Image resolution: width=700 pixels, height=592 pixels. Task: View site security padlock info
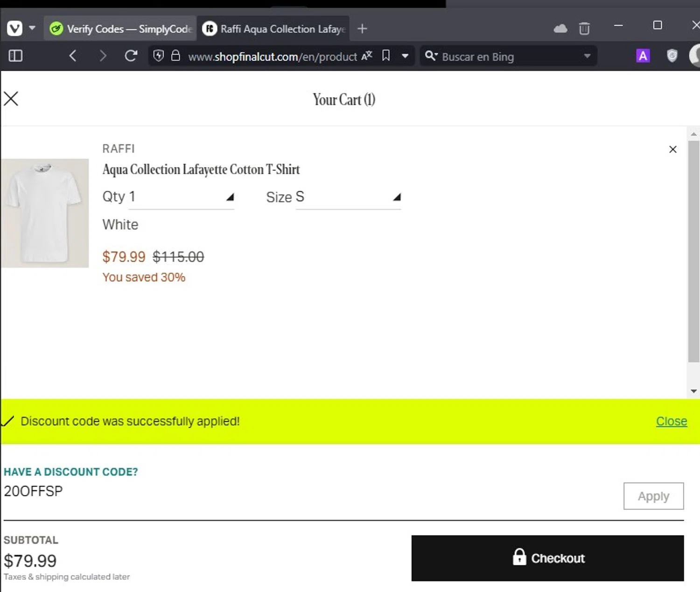coord(175,56)
